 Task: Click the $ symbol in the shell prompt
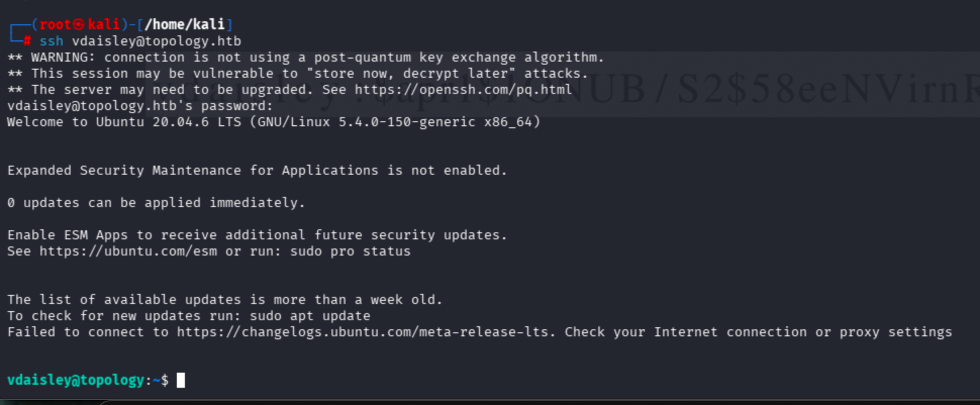tap(165, 380)
